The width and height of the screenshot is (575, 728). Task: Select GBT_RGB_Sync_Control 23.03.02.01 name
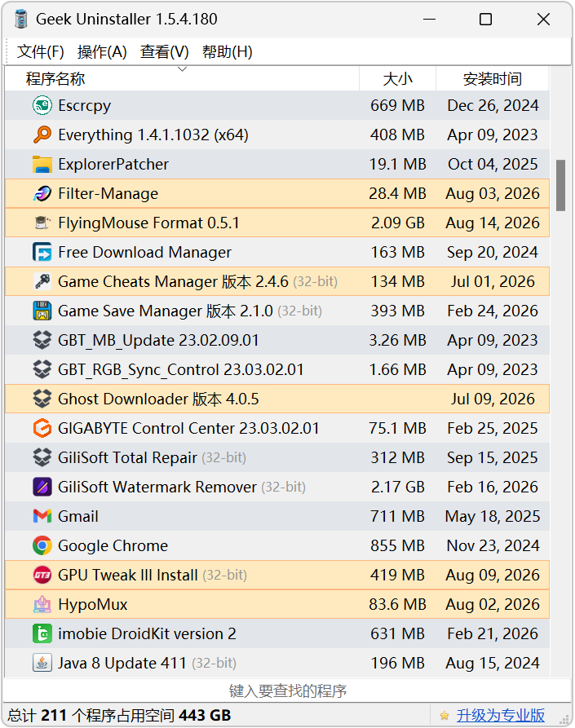pyautogui.click(x=181, y=369)
